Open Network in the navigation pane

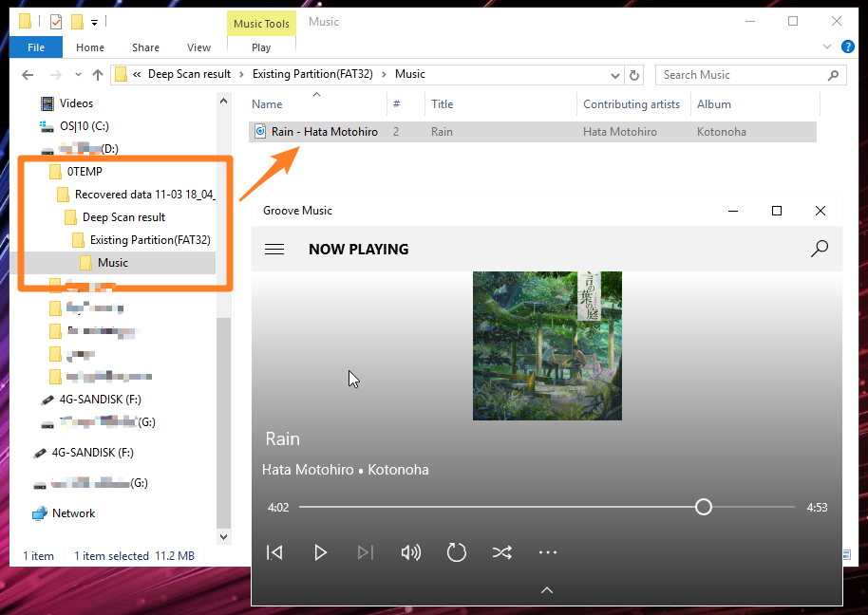(74, 513)
